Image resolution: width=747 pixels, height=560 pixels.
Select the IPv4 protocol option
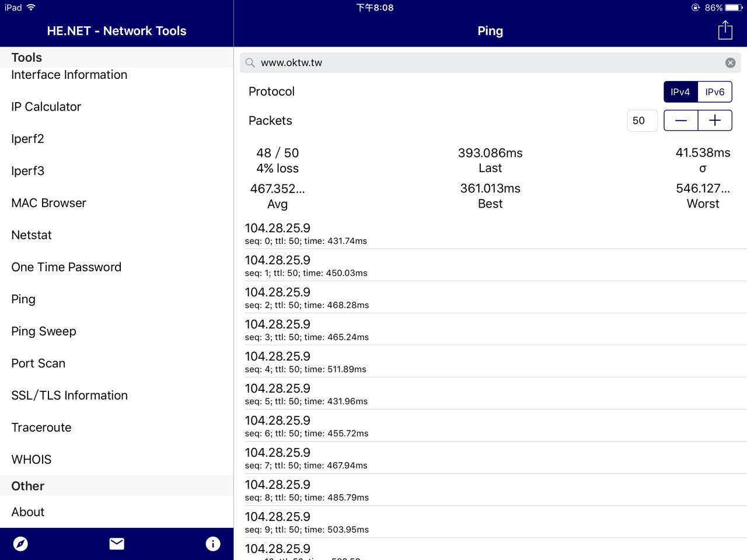(x=680, y=92)
